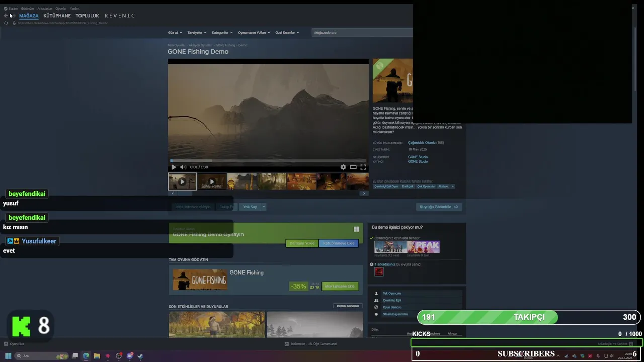
Task: Open the video settings gear
Action: click(x=343, y=167)
